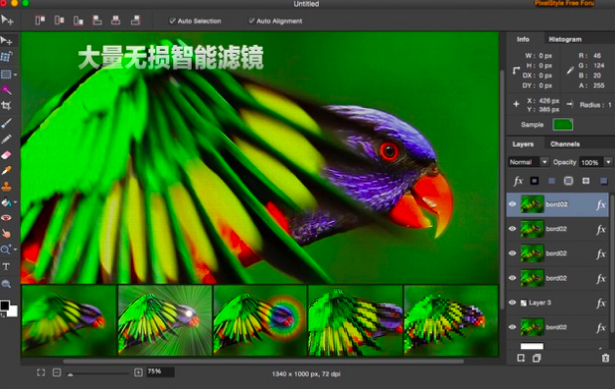Switch to the Channels tab

pyautogui.click(x=565, y=144)
